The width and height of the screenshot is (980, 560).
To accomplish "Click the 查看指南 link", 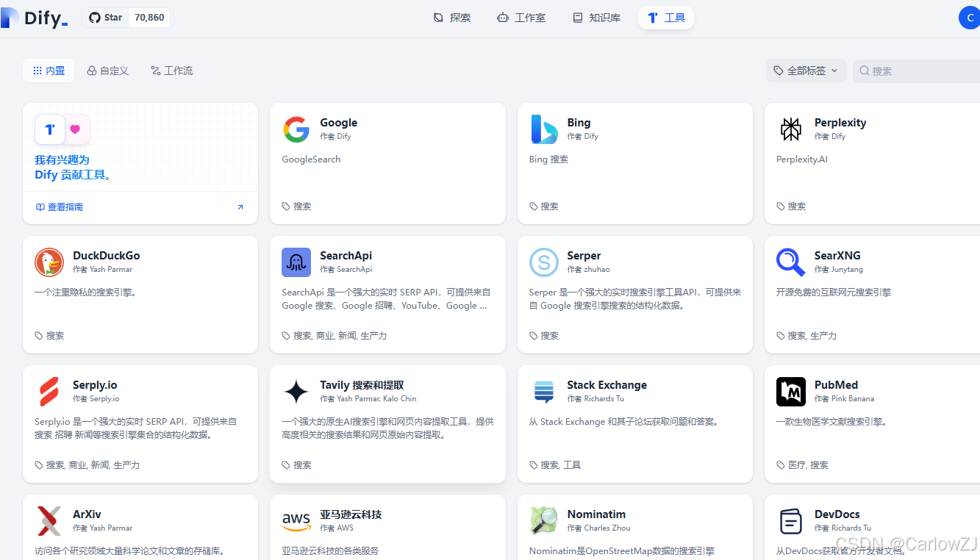I will point(60,207).
